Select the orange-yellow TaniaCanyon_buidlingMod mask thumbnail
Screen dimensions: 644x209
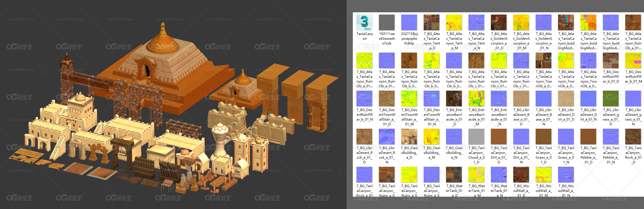coord(588,23)
